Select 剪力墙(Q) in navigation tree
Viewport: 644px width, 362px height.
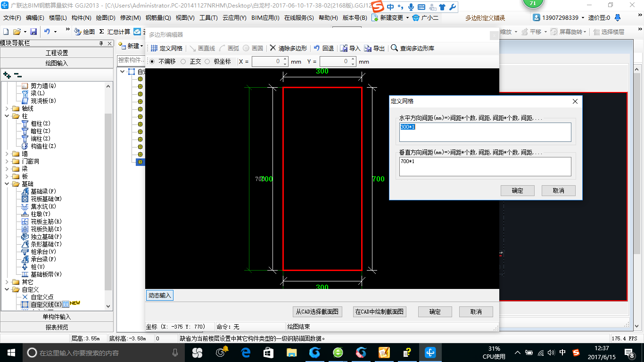[43, 86]
